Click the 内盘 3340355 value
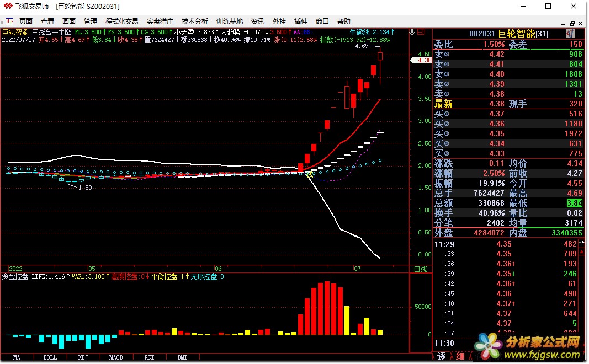Image resolution: width=589 pixels, height=364 pixels. [x=567, y=233]
